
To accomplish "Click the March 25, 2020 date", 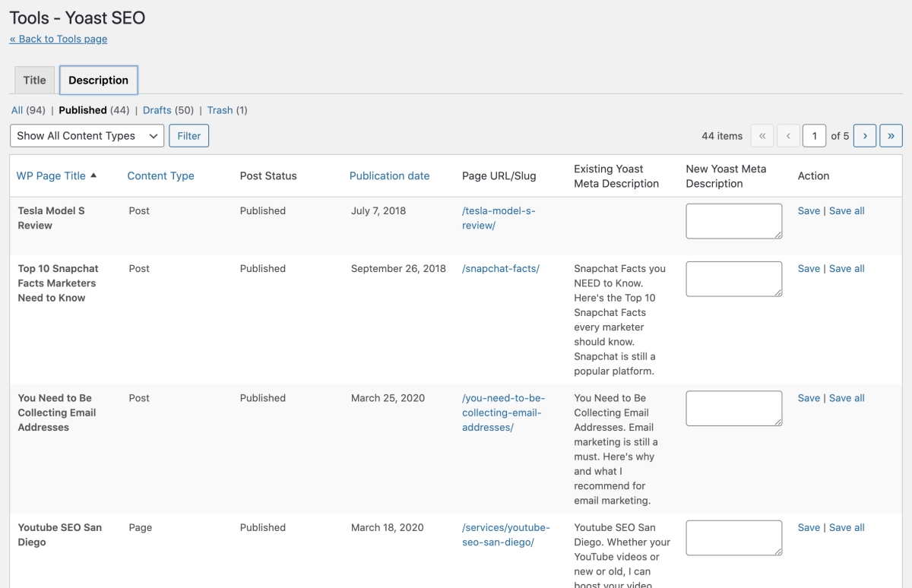I will (388, 398).
